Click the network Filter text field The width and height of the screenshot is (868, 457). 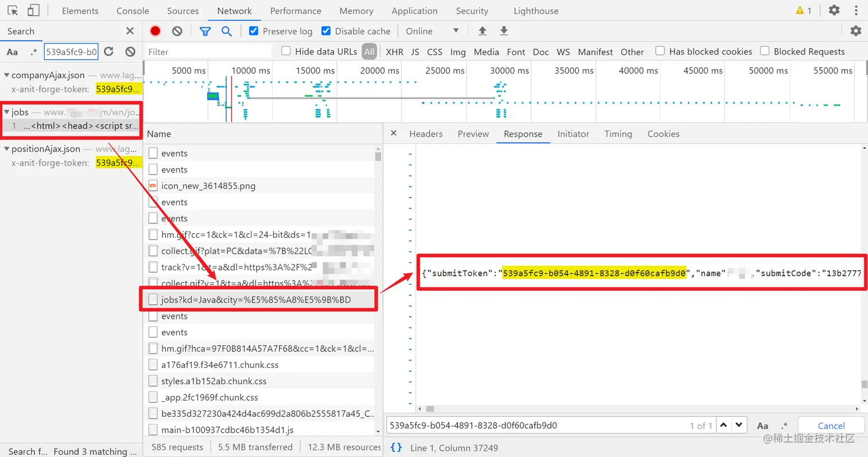(208, 52)
